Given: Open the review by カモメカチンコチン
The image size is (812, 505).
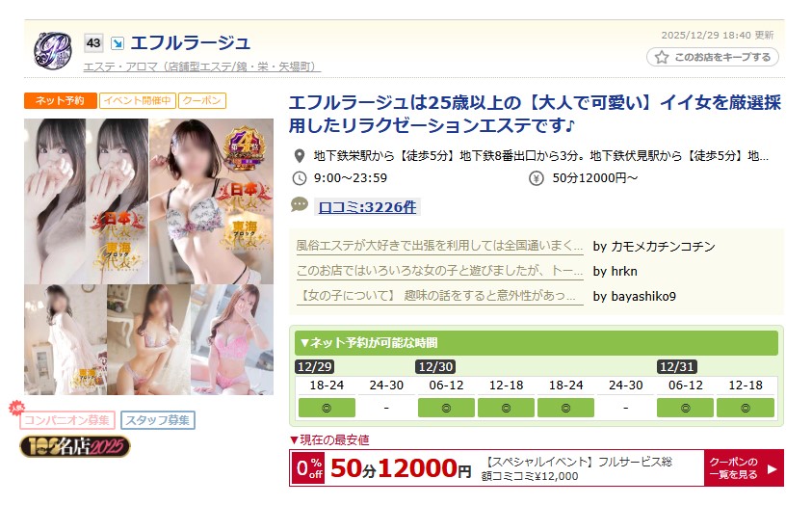Looking at the screenshot, I should 439,246.
